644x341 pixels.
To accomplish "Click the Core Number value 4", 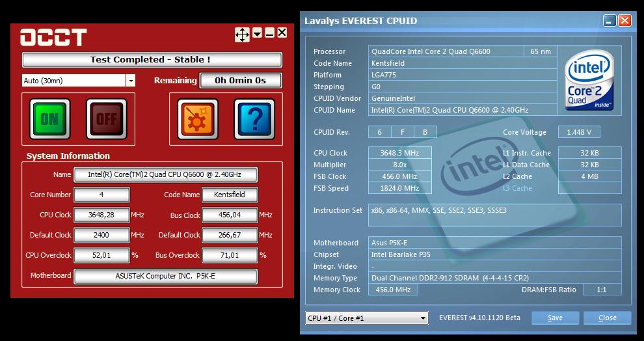I will 102,195.
